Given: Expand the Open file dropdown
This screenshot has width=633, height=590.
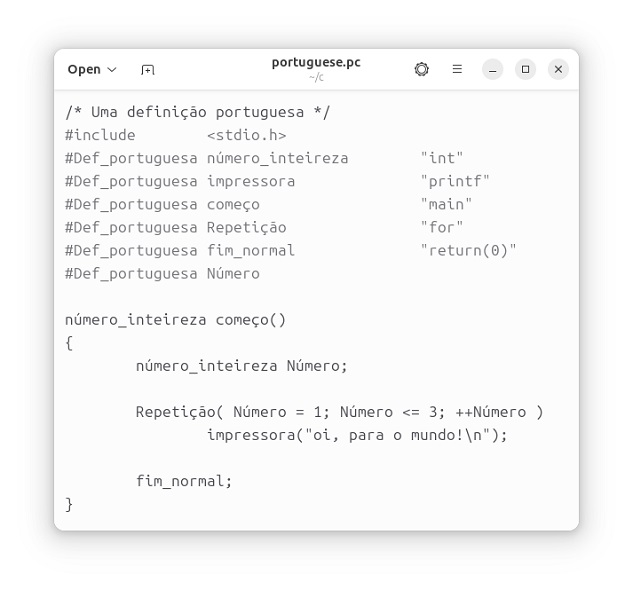Looking at the screenshot, I should click(x=92, y=69).
